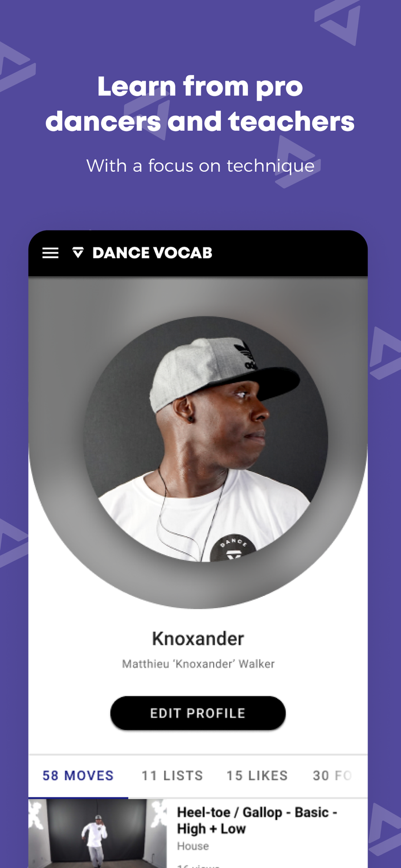
Task: Open the hamburger navigation menu
Action: [50, 253]
